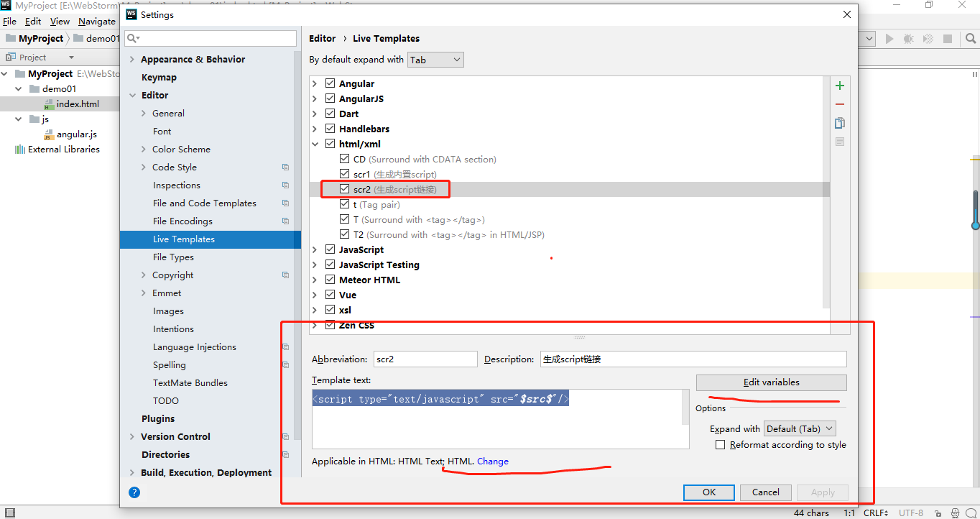
Task: Toggle the Angular template group checkbox
Action: pyautogui.click(x=330, y=84)
